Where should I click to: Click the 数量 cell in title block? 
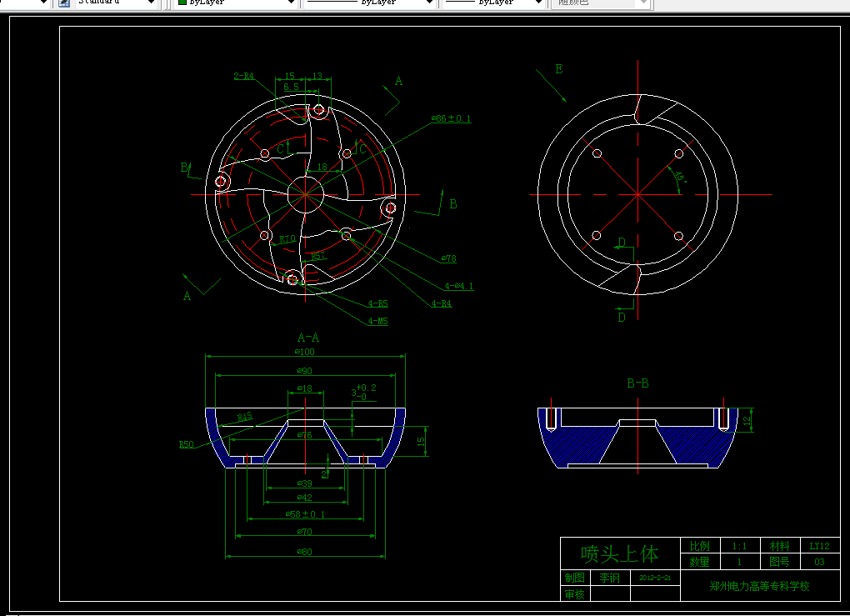(699, 562)
